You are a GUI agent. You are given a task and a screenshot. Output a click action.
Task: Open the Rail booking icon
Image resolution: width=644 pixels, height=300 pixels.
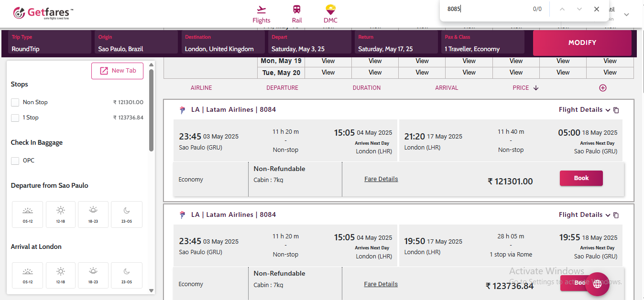tap(297, 10)
